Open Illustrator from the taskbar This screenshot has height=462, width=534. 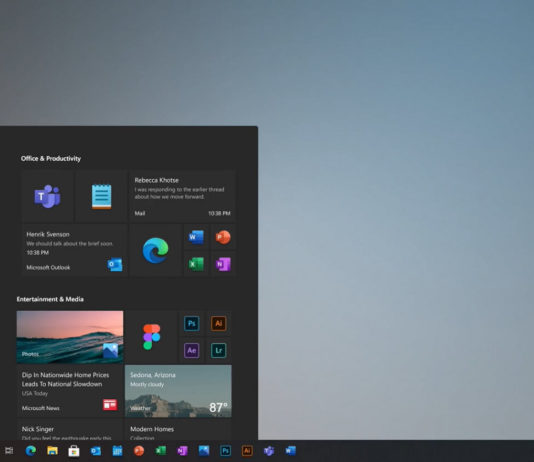tap(247, 451)
